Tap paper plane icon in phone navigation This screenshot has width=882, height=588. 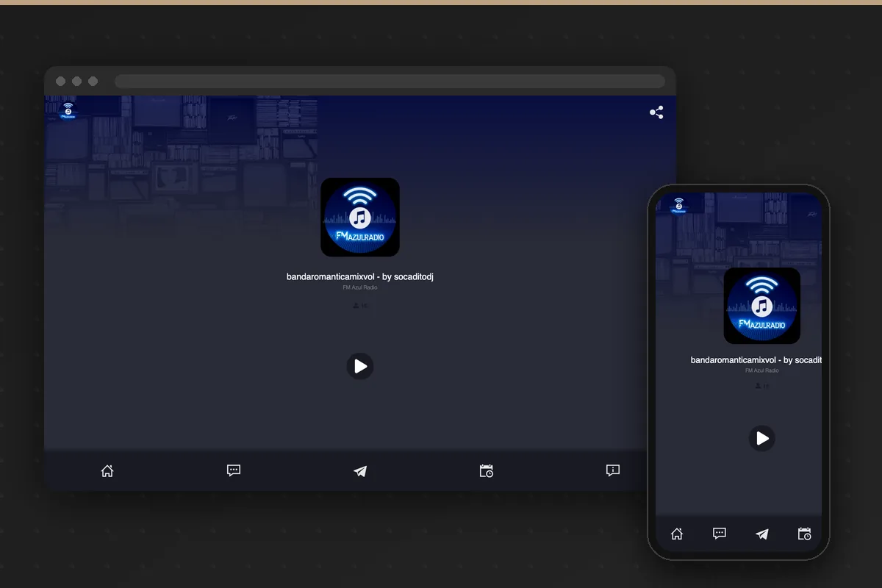pos(762,534)
